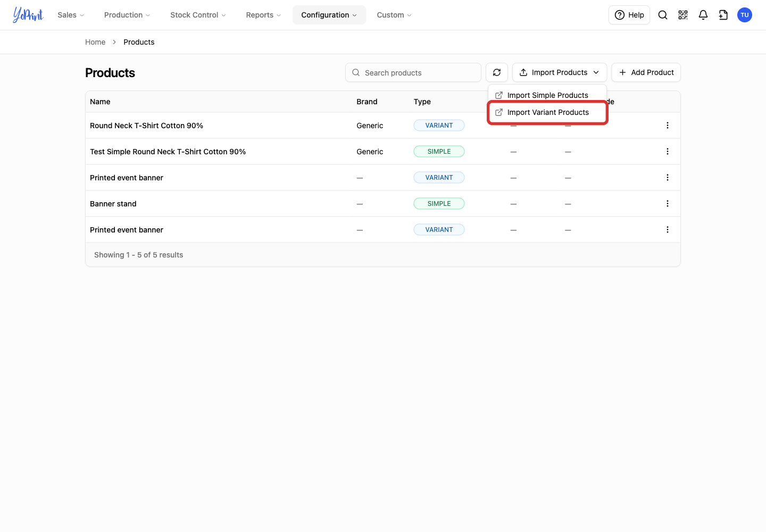Open the Stock Control dropdown
766x532 pixels.
[198, 15]
